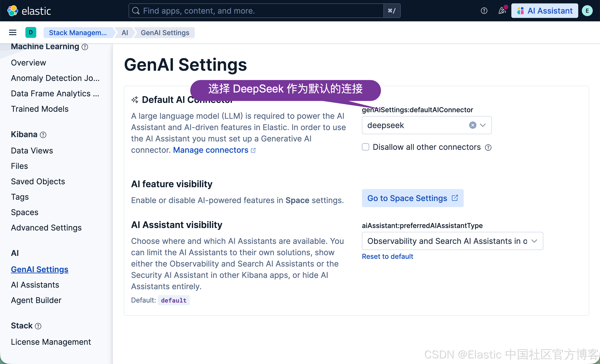Viewport: 600px width, 364px height.
Task: Click Stack Management breadcrumb
Action: [x=78, y=33]
